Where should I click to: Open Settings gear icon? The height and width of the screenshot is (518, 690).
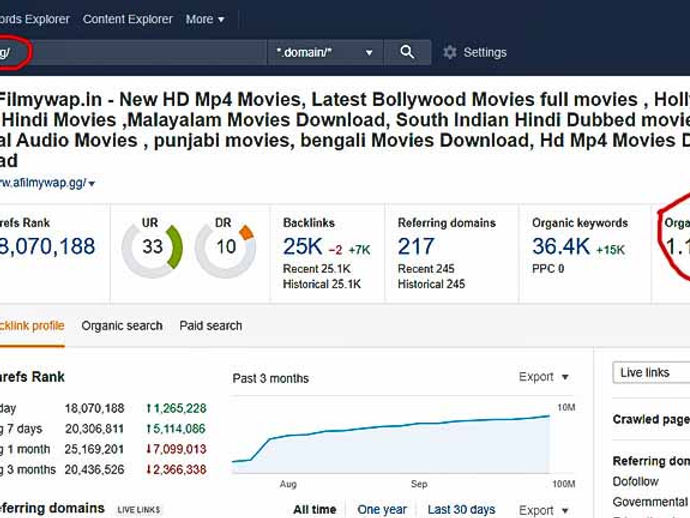pos(450,52)
